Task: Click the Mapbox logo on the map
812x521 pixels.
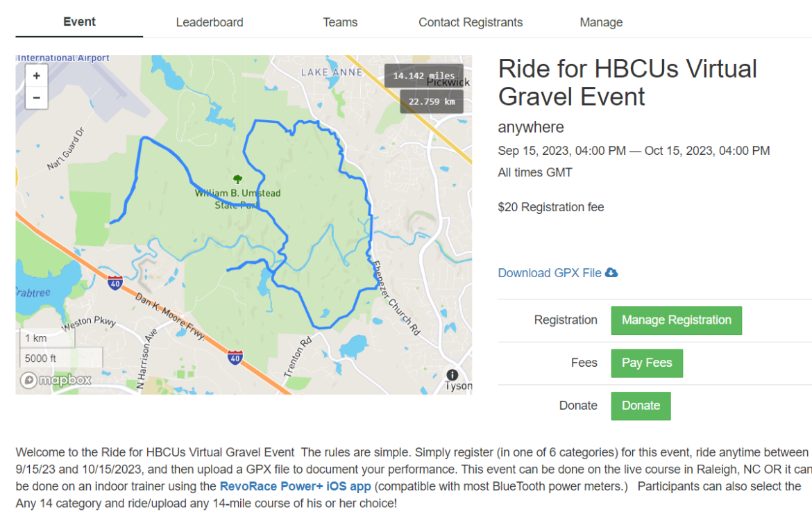Action: 56,380
